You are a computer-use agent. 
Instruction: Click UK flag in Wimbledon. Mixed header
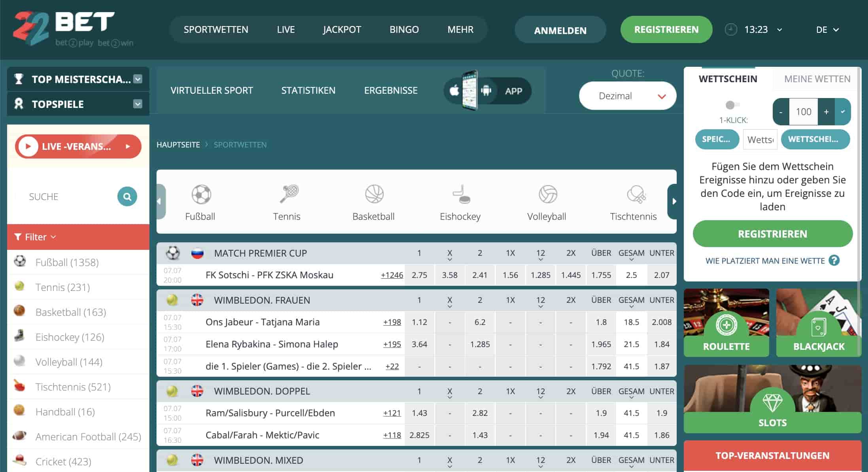(197, 460)
